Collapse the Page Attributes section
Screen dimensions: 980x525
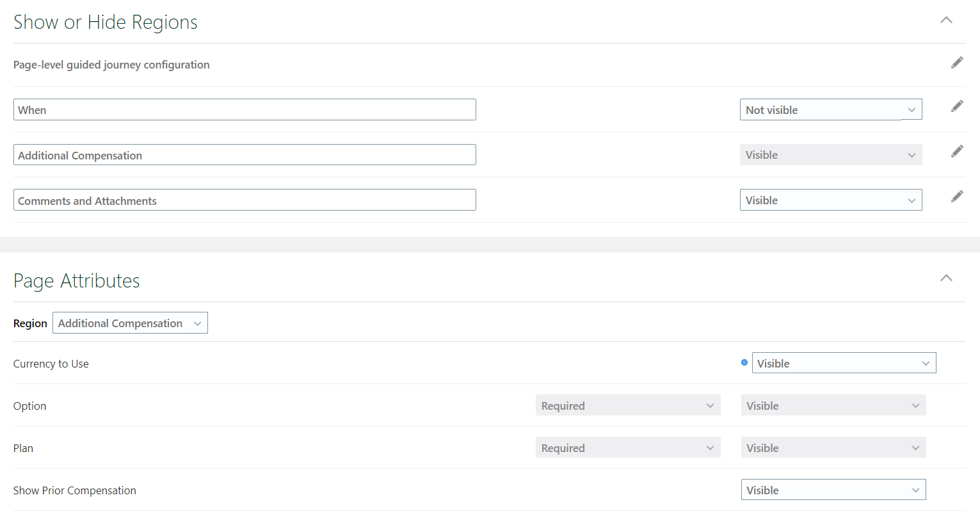pyautogui.click(x=946, y=278)
